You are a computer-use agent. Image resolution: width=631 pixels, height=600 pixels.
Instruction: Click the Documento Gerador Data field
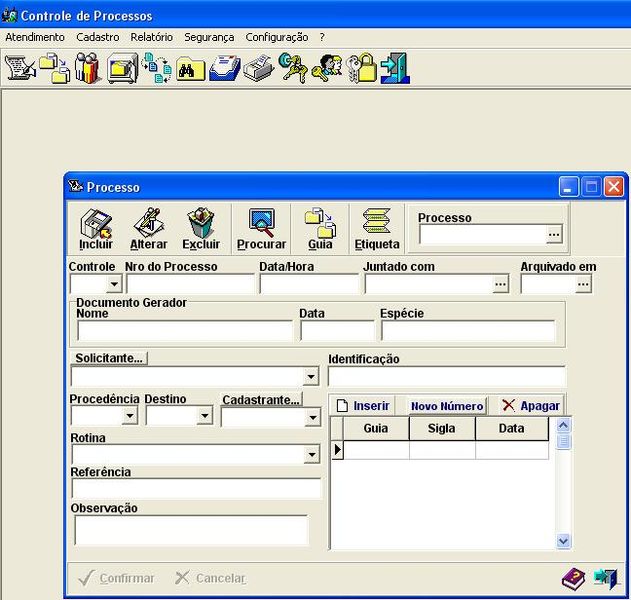click(x=337, y=332)
